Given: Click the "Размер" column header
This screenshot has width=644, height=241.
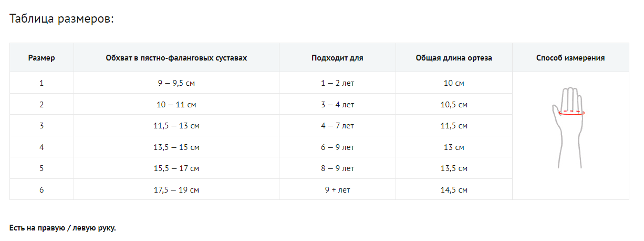Looking at the screenshot, I should pos(41,58).
